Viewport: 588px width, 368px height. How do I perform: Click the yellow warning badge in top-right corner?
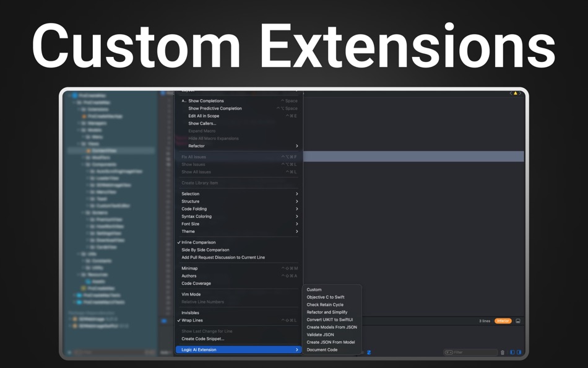pos(516,93)
